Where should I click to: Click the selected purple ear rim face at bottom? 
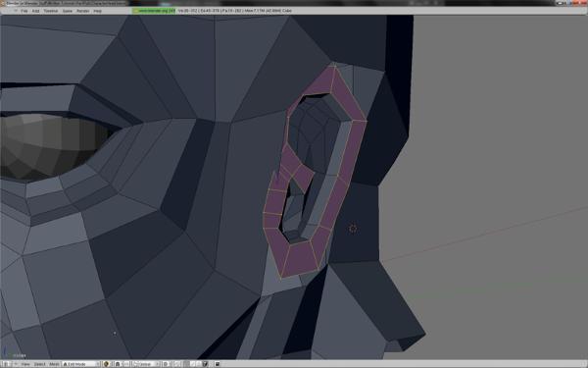coord(301,258)
